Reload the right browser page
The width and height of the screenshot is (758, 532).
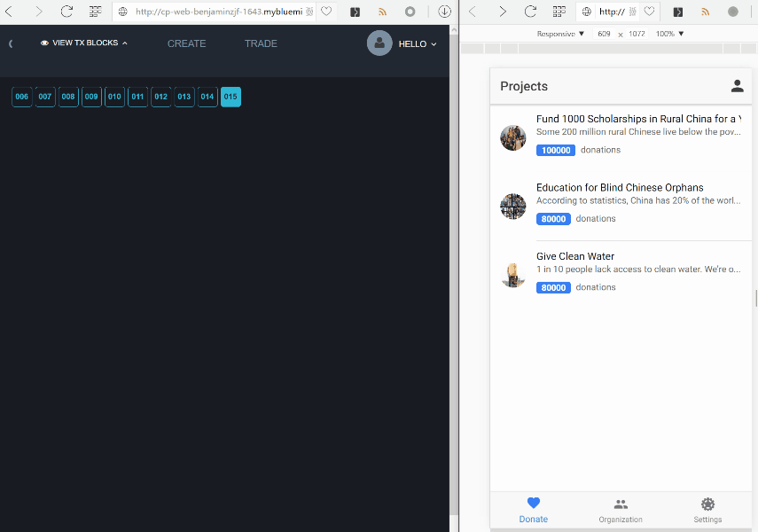click(x=530, y=12)
